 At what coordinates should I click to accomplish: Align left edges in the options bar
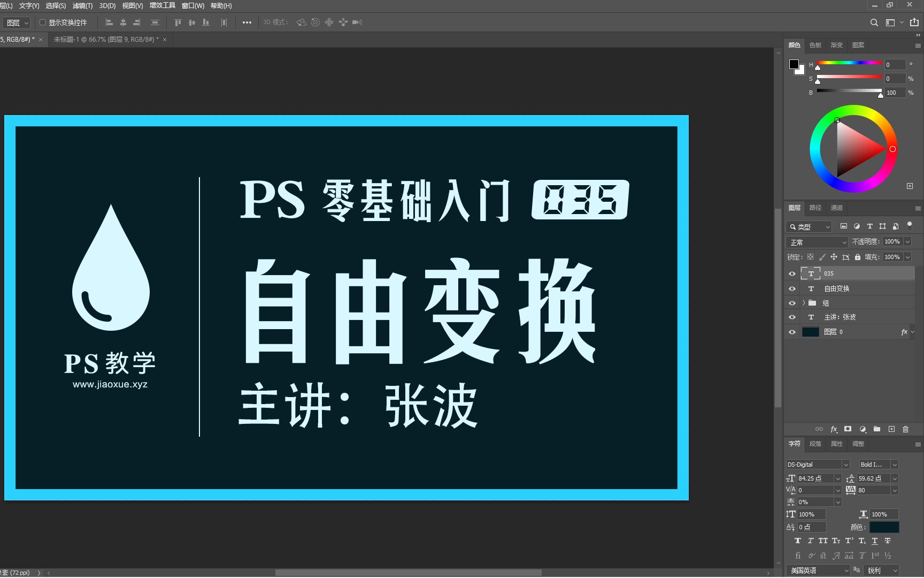[109, 22]
